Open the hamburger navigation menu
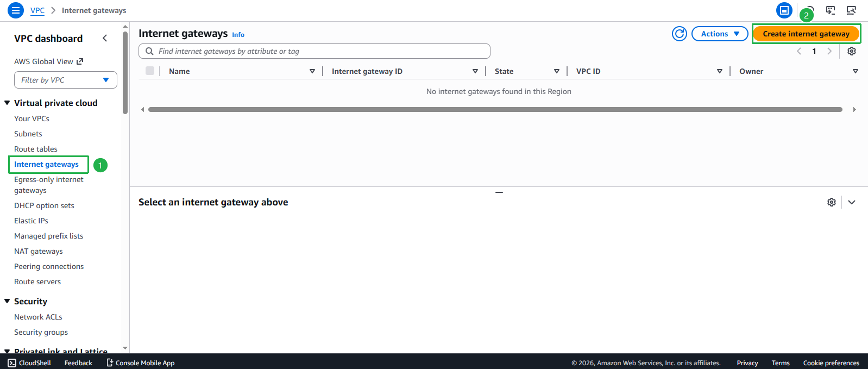The width and height of the screenshot is (868, 369). point(16,10)
